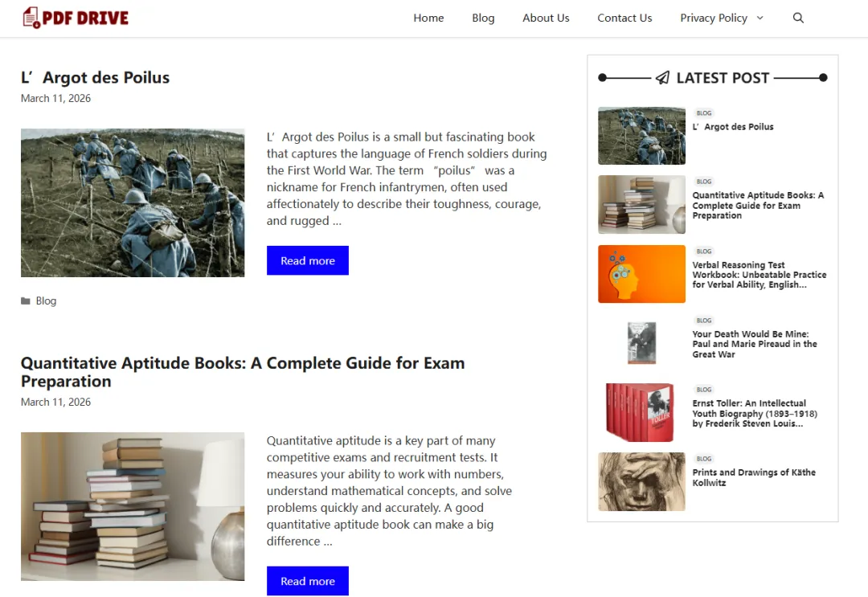Open the Contact Us page
Image resolution: width=868 pixels, height=597 pixels.
pos(624,18)
